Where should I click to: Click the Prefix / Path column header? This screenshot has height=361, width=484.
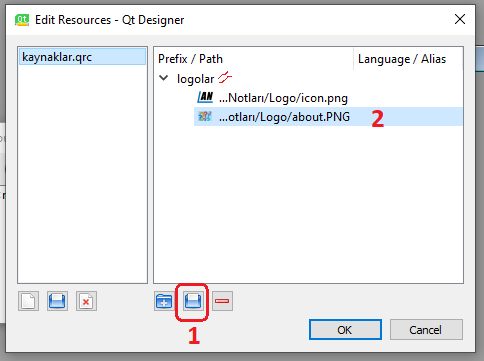253,59
